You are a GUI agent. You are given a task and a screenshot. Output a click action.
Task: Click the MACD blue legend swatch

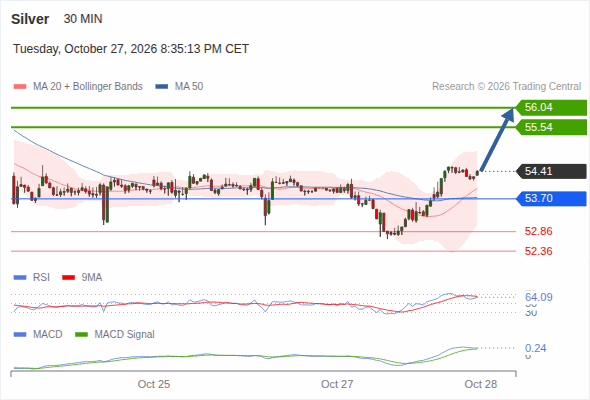[x=20, y=335]
